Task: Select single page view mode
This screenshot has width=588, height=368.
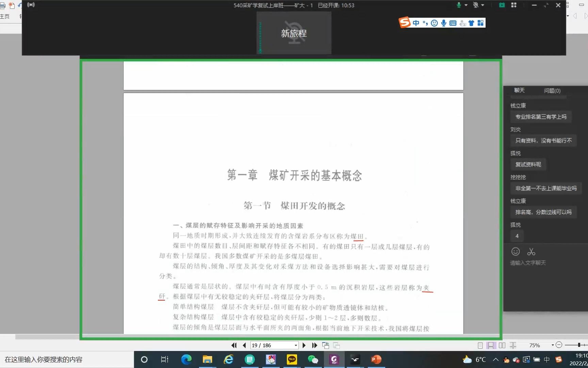Action: click(x=480, y=345)
